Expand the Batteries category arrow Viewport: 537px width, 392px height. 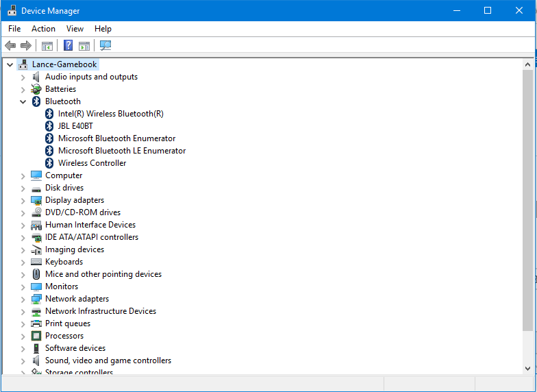point(23,90)
